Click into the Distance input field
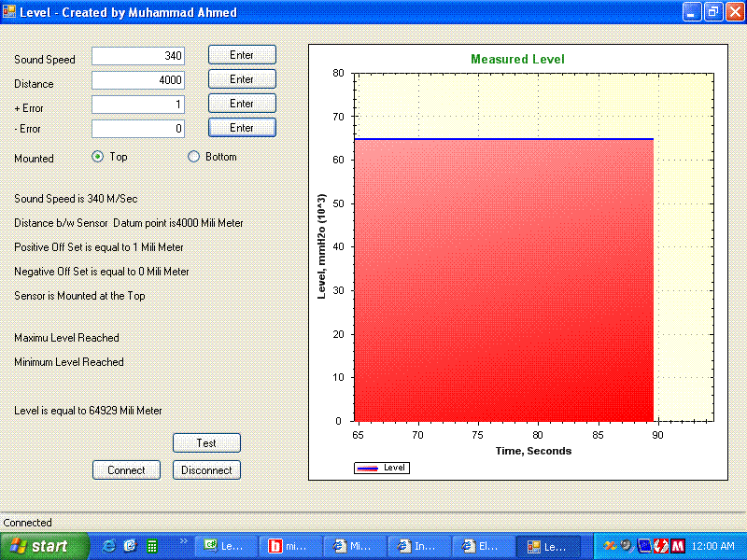Screen dimensions: 747x560 138,80
